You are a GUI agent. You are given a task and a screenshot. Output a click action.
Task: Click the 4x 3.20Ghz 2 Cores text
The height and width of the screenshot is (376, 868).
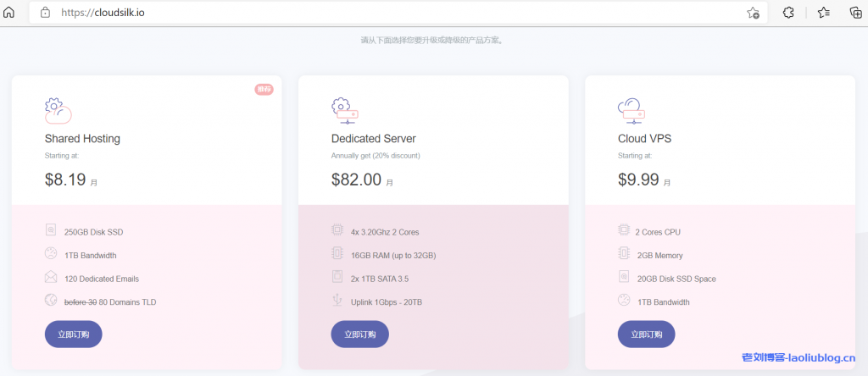385,232
